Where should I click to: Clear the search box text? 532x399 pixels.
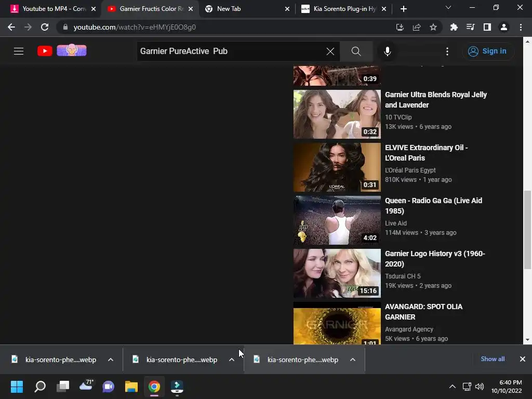tap(330, 51)
